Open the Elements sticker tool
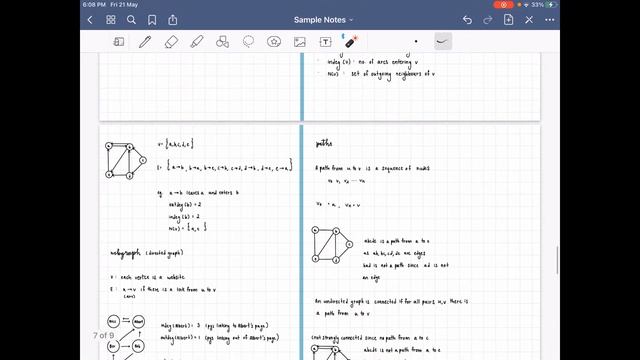Image resolution: width=640 pixels, height=360 pixels. pyautogui.click(x=274, y=42)
